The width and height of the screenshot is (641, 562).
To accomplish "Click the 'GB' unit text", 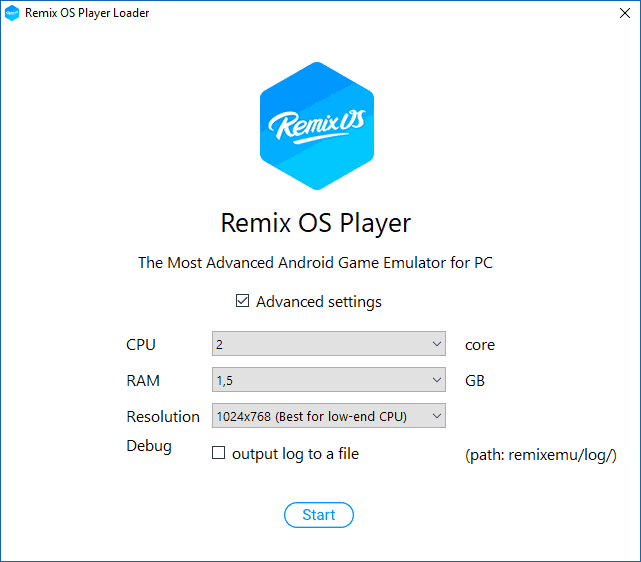I will (475, 381).
